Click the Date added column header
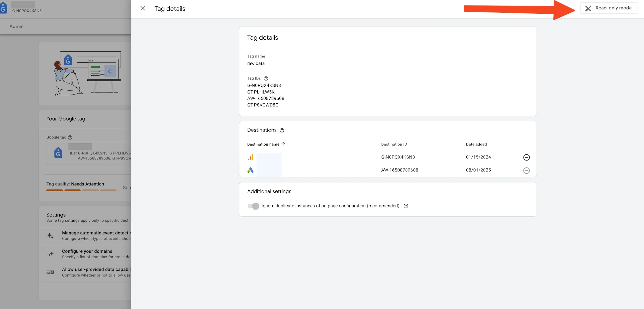Viewport: 644px width, 309px height. (476, 144)
